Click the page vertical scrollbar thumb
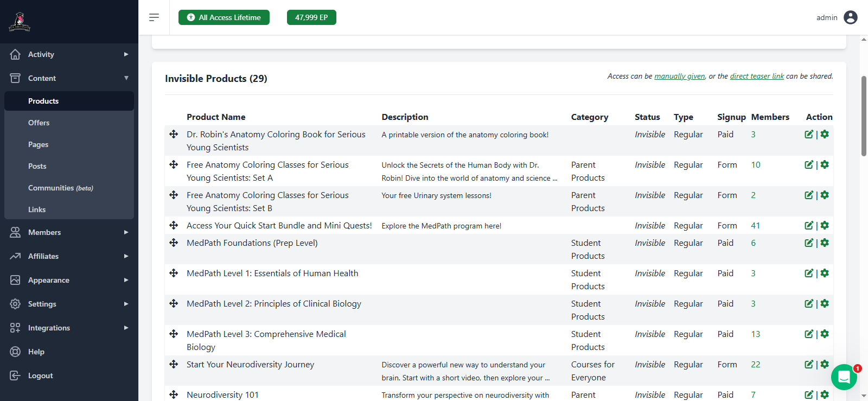This screenshot has height=401, width=868. point(864,116)
